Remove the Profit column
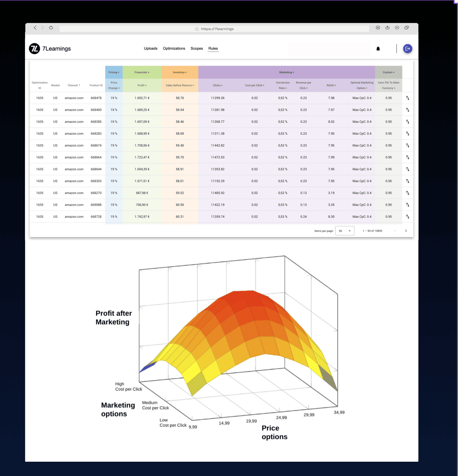 point(146,85)
